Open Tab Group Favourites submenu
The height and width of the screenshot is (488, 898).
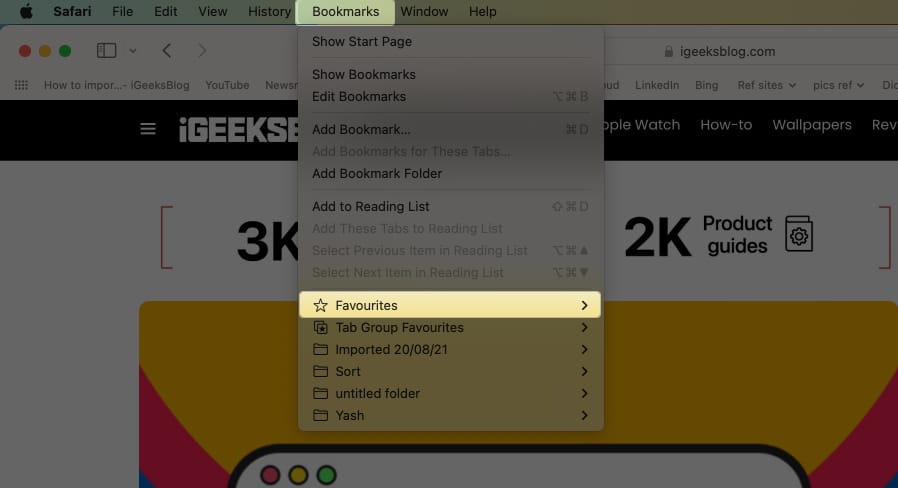coord(451,328)
